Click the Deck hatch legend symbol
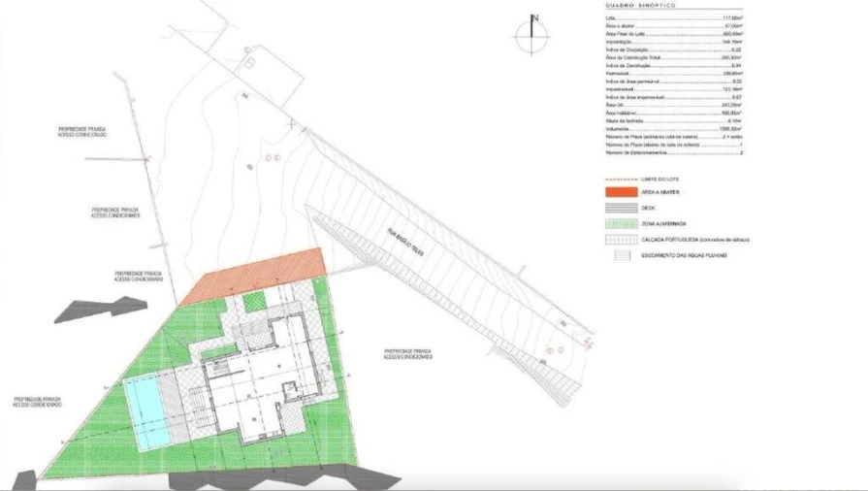 [621, 208]
